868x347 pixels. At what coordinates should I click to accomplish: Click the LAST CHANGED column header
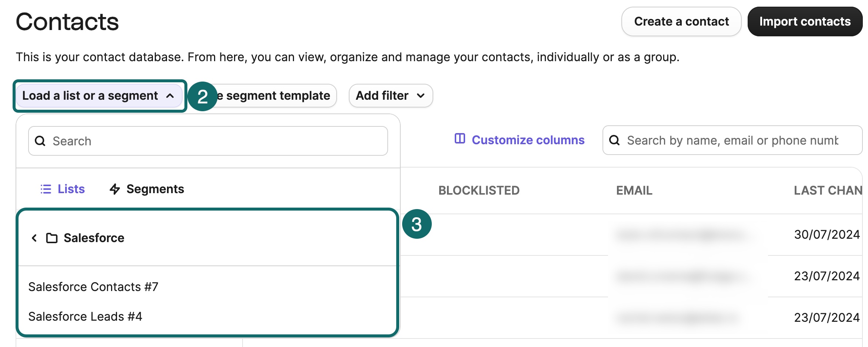[x=828, y=191]
